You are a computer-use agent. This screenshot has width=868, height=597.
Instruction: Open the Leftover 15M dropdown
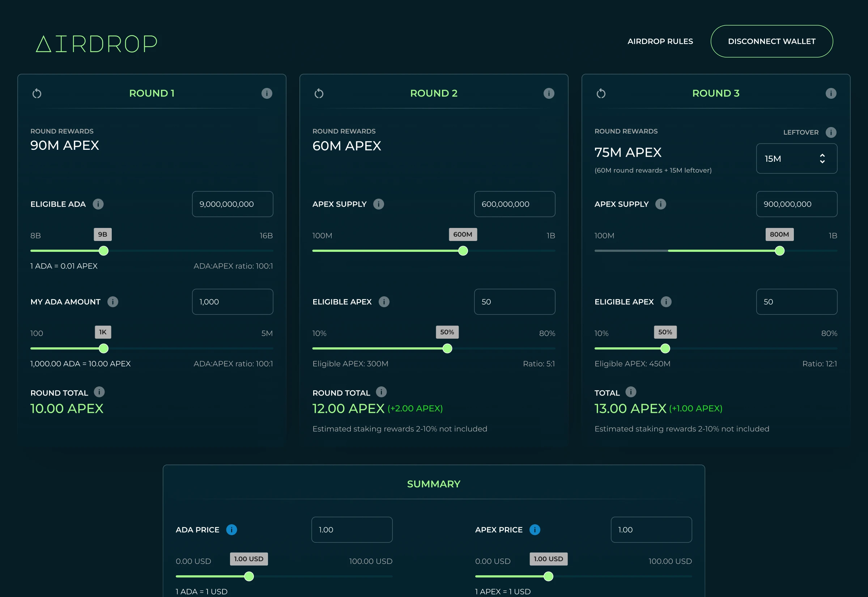pos(796,158)
